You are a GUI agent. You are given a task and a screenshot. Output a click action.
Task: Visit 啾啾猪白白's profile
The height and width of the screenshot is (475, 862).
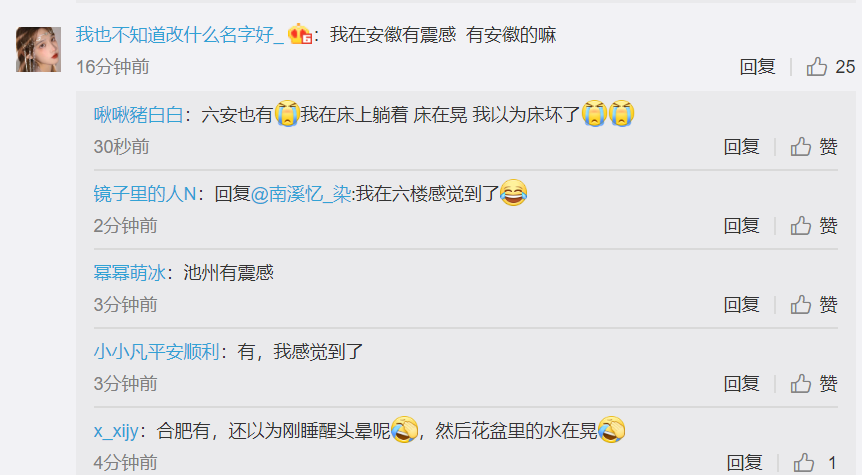(x=139, y=115)
